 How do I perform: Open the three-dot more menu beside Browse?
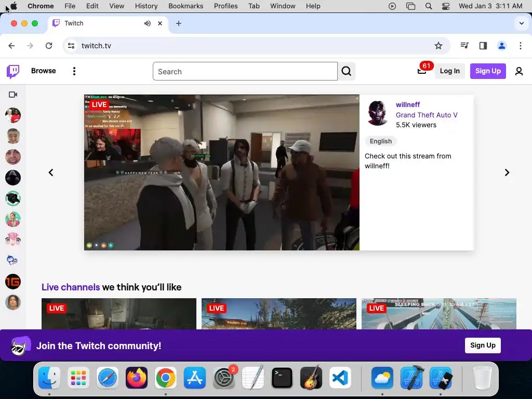click(74, 71)
